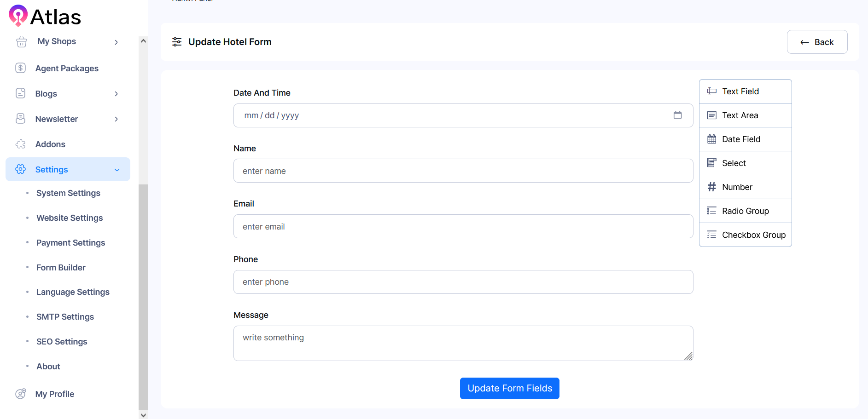
Task: Open Language Settings
Action: pyautogui.click(x=73, y=292)
